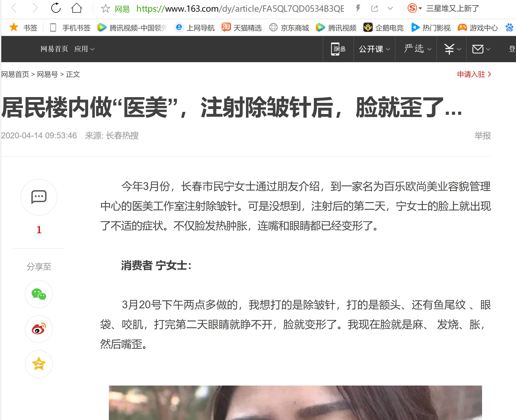Open 上网导航 bookmark
This screenshot has width=516, height=420.
pos(195,27)
